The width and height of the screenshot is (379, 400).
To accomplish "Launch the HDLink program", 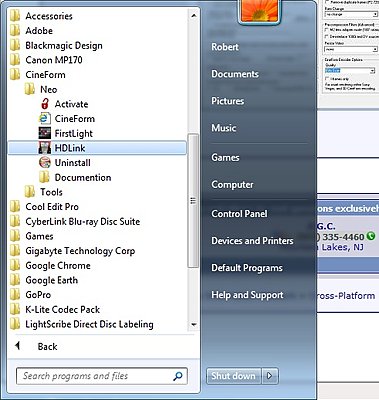I will [x=97, y=148].
